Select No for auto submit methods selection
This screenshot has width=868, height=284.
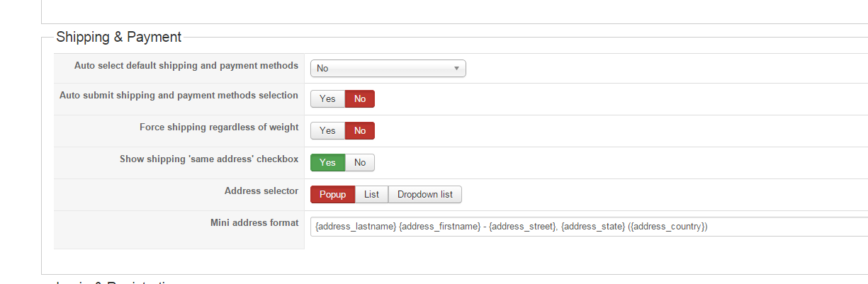pyautogui.click(x=360, y=99)
